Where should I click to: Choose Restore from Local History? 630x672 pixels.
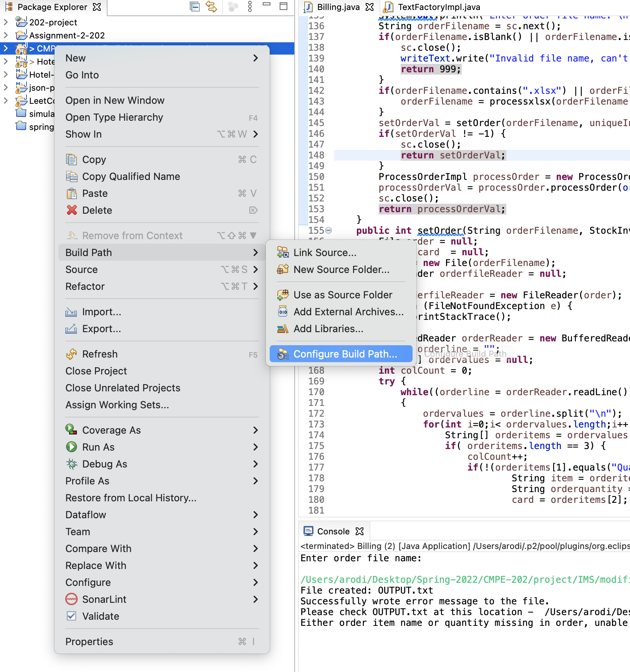[162, 498]
